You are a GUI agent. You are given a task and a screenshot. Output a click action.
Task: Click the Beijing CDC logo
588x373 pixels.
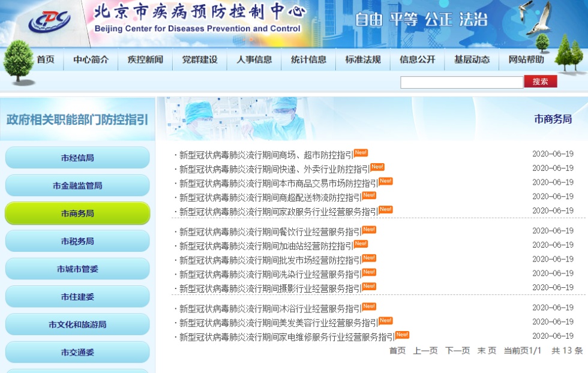(47, 21)
